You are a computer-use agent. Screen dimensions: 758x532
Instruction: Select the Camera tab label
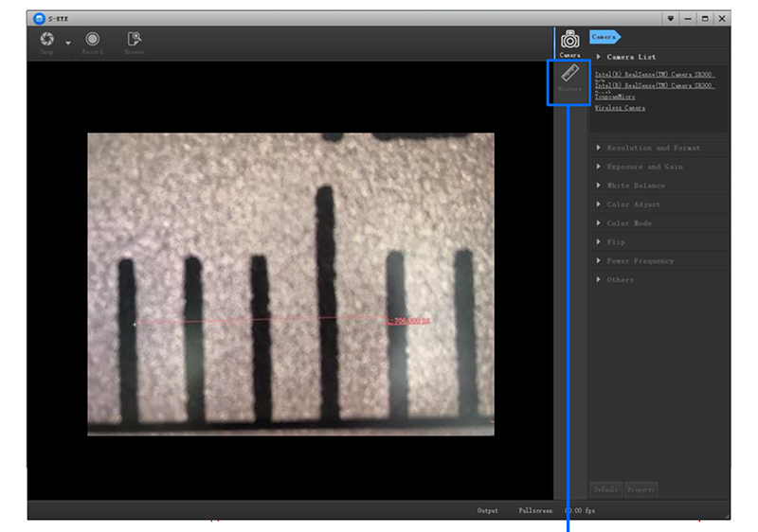[604, 37]
